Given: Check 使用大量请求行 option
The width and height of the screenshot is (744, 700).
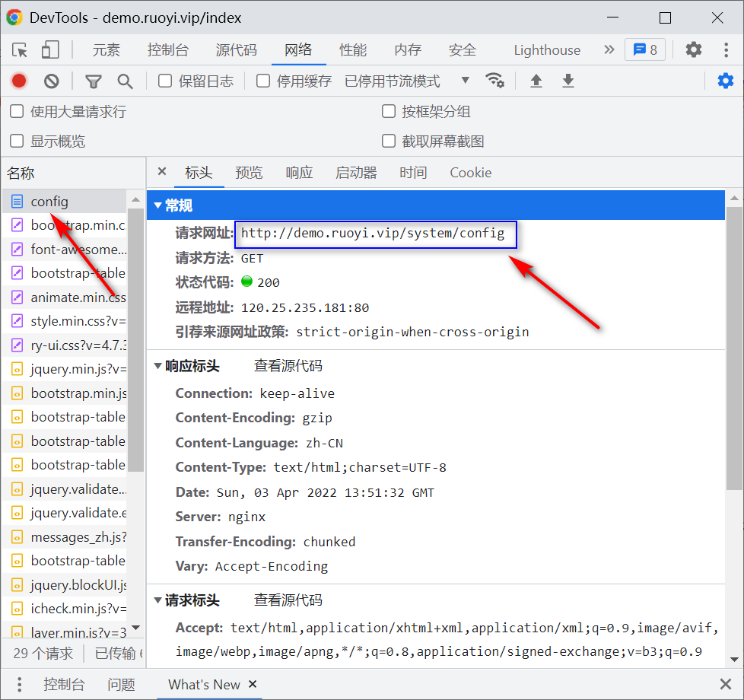Looking at the screenshot, I should [x=17, y=112].
